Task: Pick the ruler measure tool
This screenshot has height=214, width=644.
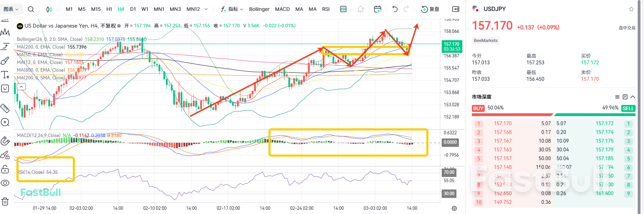Action: coord(5,108)
